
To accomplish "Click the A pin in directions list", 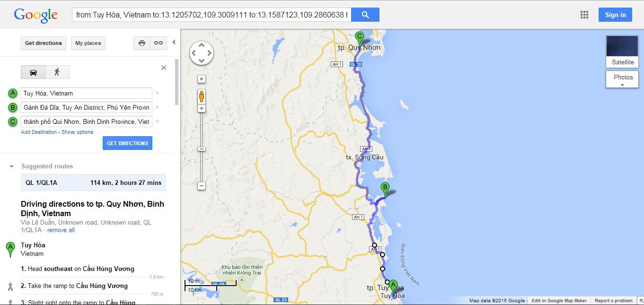I will pos(10,250).
